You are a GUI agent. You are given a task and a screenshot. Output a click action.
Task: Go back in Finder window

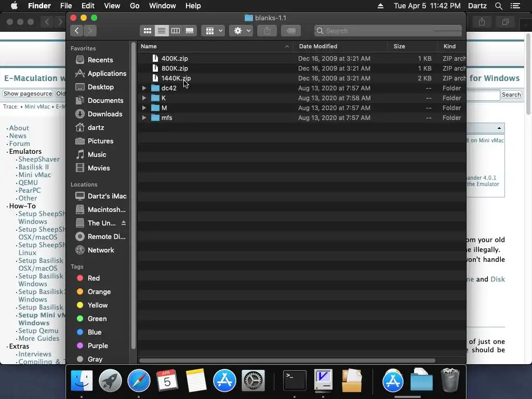tap(77, 31)
